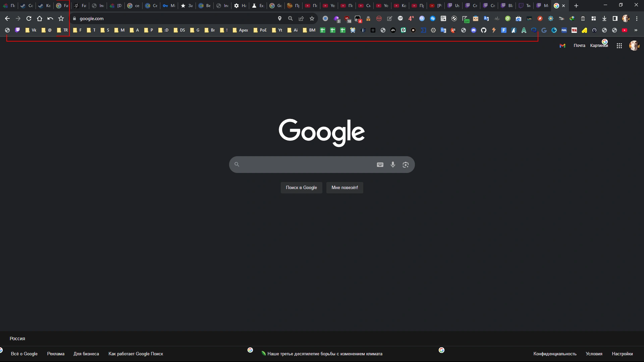
Task: Open the YouTube bookmark icon in the bookmarks bar
Action: click(625, 30)
